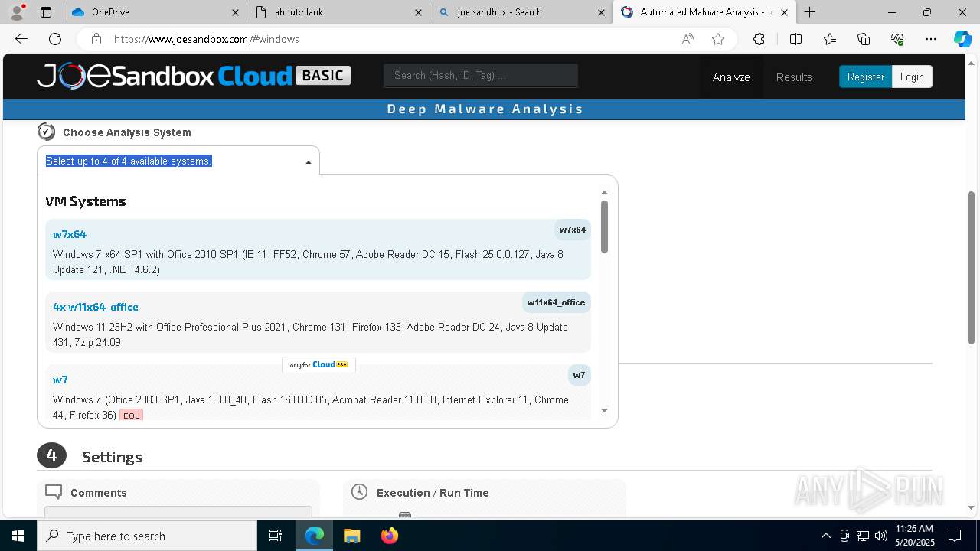The image size is (980, 551).
Task: Click the Search Hash, ID, Tag field
Action: [481, 75]
